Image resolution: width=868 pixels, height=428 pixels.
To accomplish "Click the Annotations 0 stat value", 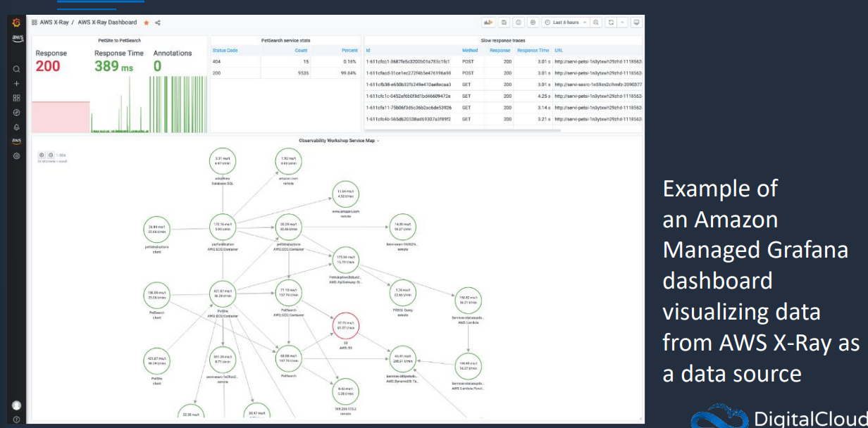I will (x=157, y=66).
